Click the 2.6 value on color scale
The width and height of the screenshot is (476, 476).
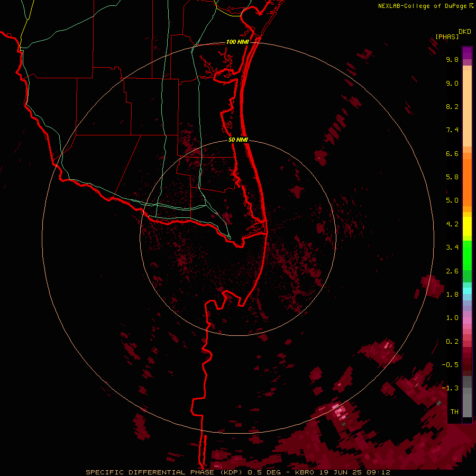coord(452,271)
